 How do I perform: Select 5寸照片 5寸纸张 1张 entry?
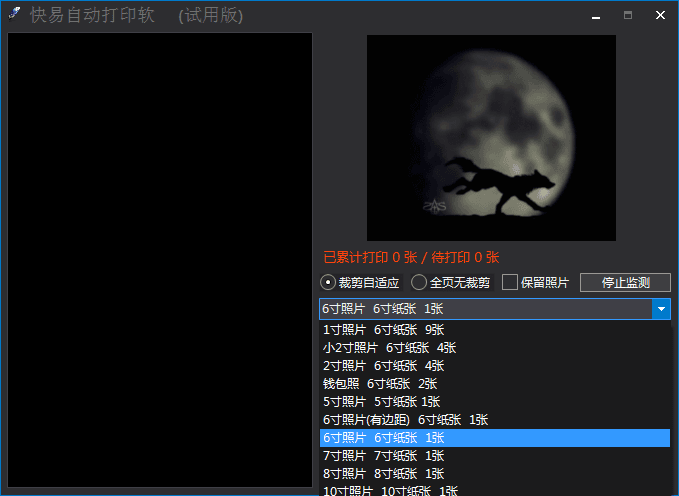(381, 402)
